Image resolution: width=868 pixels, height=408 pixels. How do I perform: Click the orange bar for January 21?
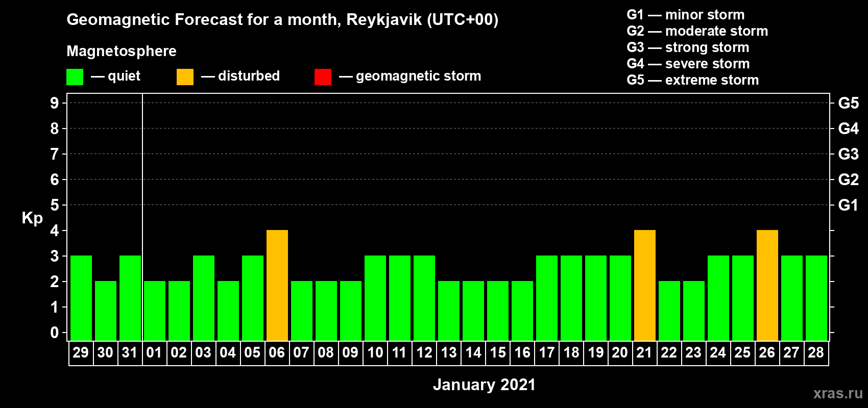(645, 285)
